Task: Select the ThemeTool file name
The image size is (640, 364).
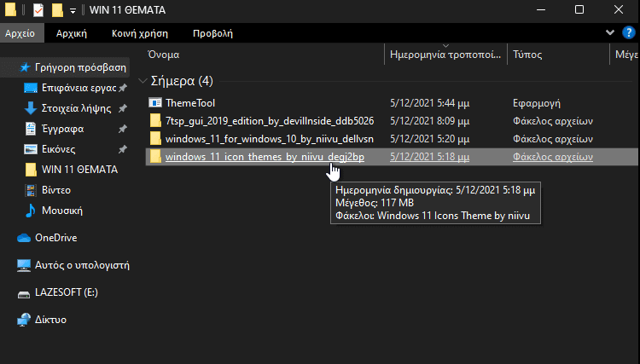Action: (190, 103)
